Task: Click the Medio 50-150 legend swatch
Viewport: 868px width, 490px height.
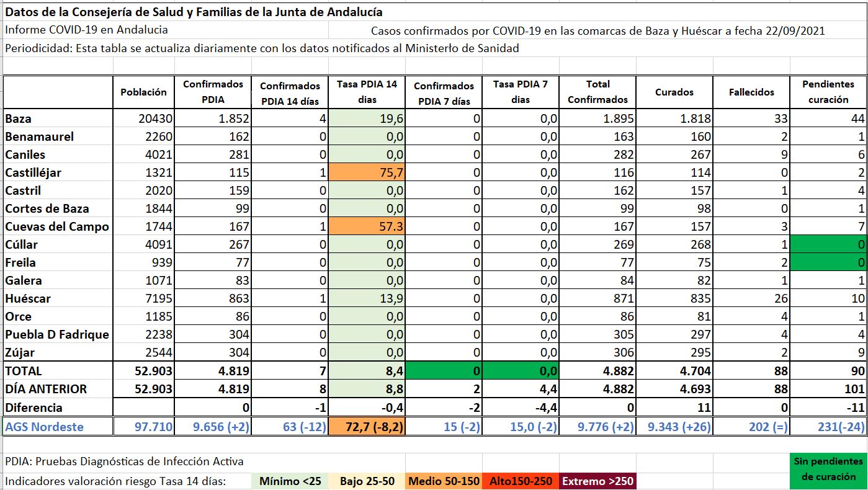Action: 443,481
